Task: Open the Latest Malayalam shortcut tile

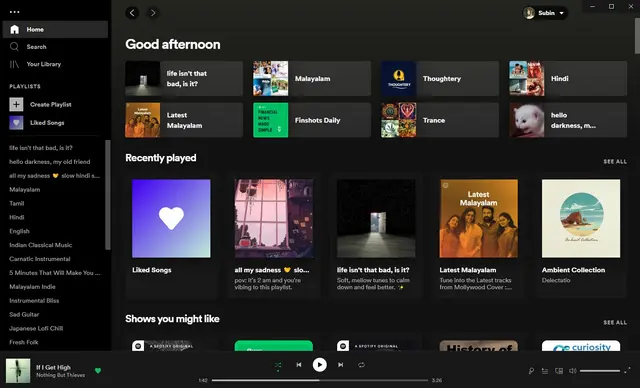Action: click(x=184, y=120)
